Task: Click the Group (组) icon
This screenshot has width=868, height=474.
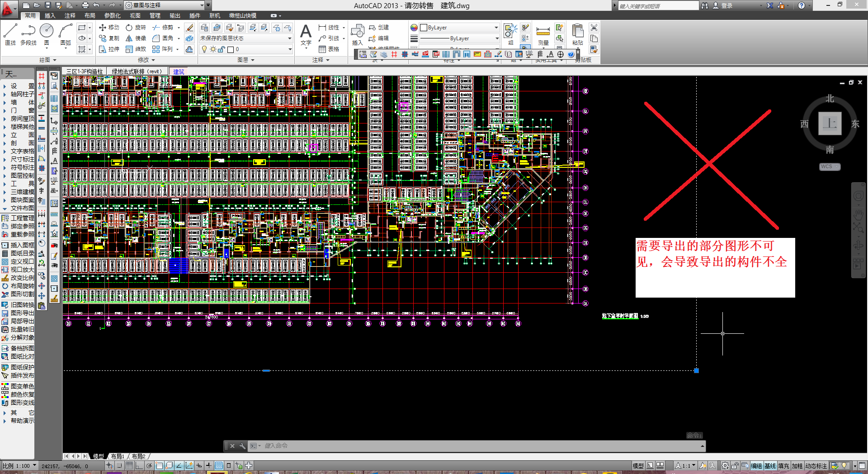Action: pos(510,34)
